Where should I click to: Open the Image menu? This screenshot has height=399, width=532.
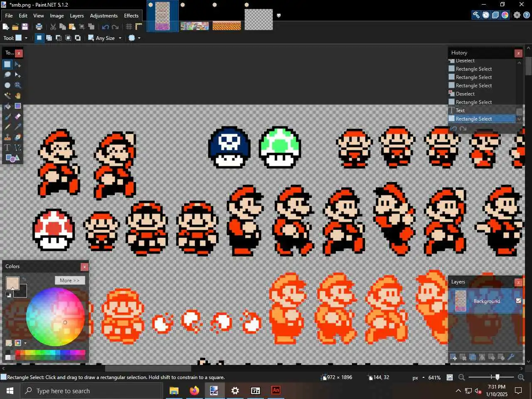coord(57,15)
